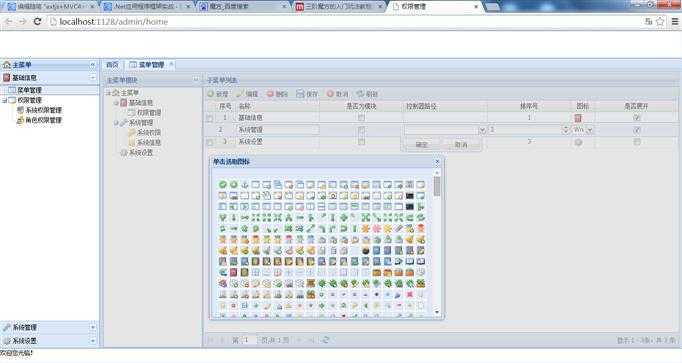The image size is (682, 363).
Task: Toggle 是否展开 checkbox in 系统管理 row
Action: tap(637, 130)
